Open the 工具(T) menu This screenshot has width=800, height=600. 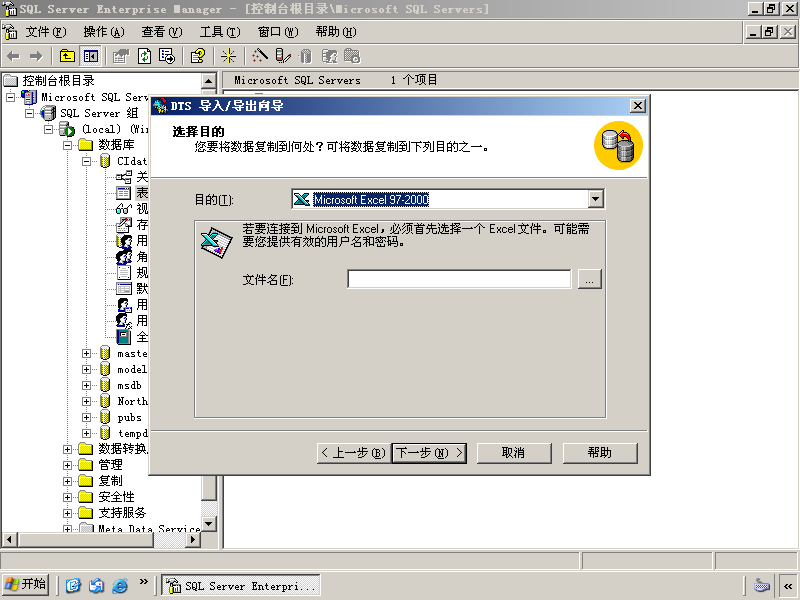point(220,32)
